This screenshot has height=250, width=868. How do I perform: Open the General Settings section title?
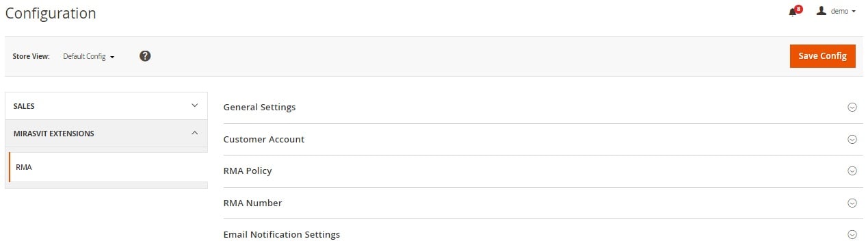point(259,108)
